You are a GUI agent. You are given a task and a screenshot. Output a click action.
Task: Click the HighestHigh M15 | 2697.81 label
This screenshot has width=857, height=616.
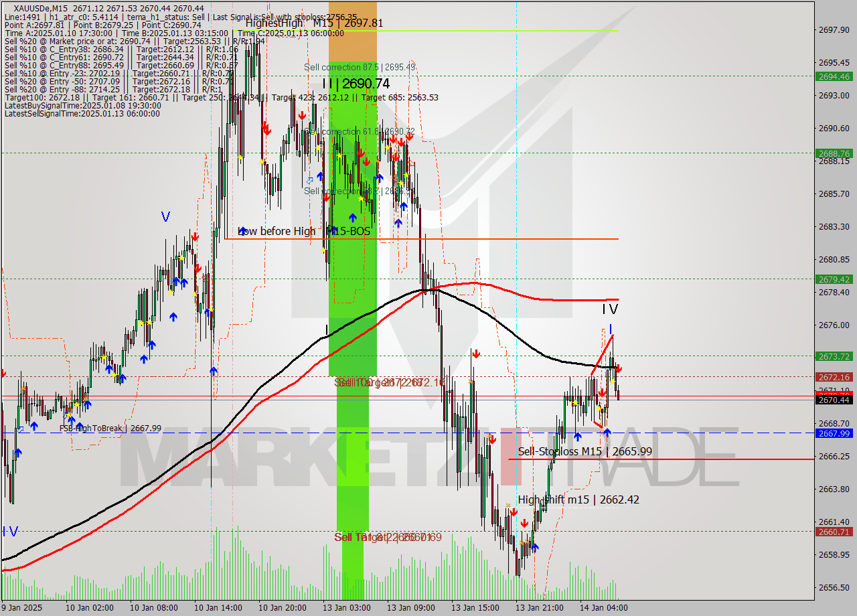[314, 23]
